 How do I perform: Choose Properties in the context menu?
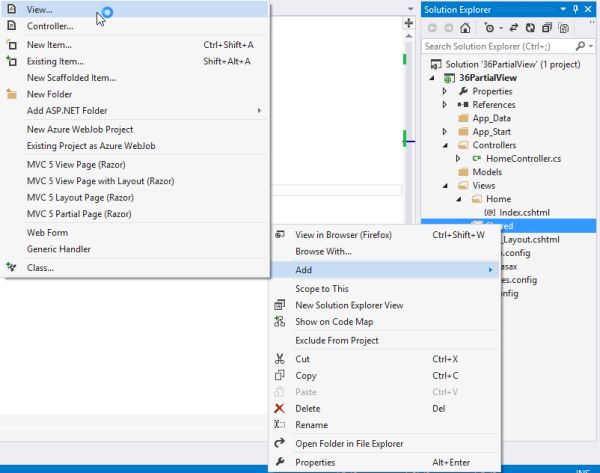pyautogui.click(x=385, y=463)
